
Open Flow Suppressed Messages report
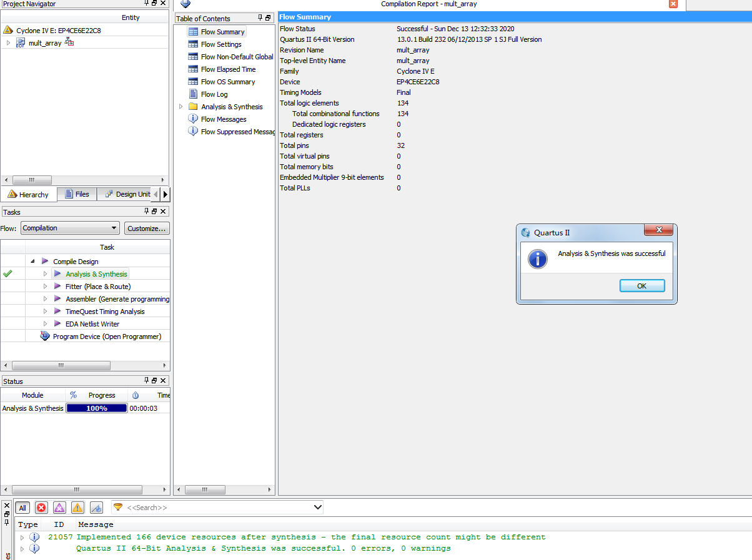coord(237,132)
